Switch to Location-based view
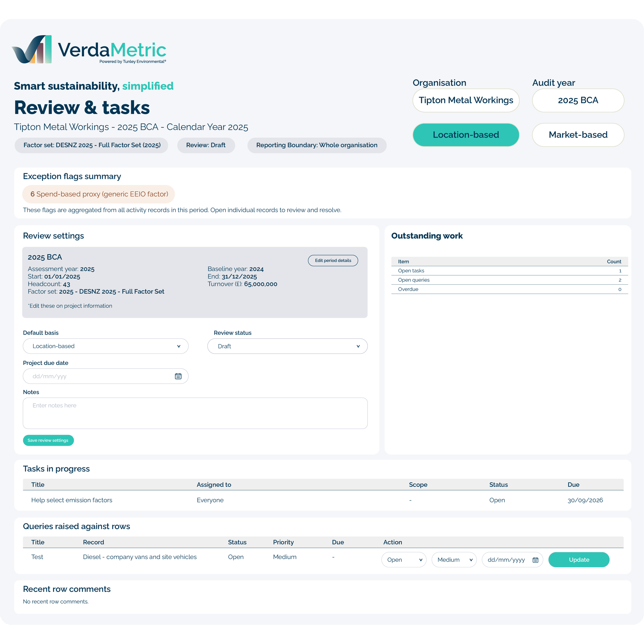644x644 pixels. (466, 135)
